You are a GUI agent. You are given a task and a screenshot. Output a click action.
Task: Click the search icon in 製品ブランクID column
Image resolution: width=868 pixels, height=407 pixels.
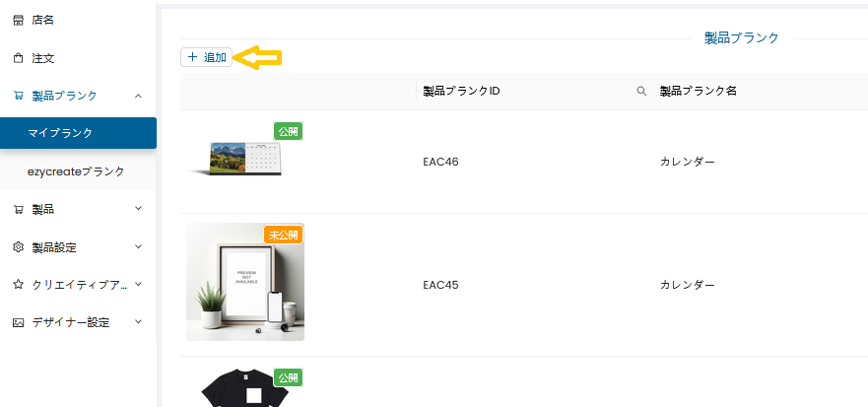point(641,91)
